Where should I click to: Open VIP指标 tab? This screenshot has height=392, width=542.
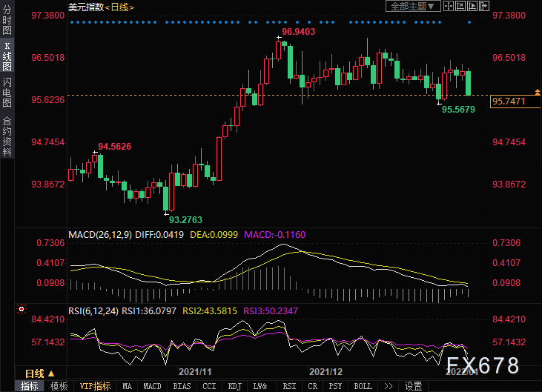tap(95, 386)
